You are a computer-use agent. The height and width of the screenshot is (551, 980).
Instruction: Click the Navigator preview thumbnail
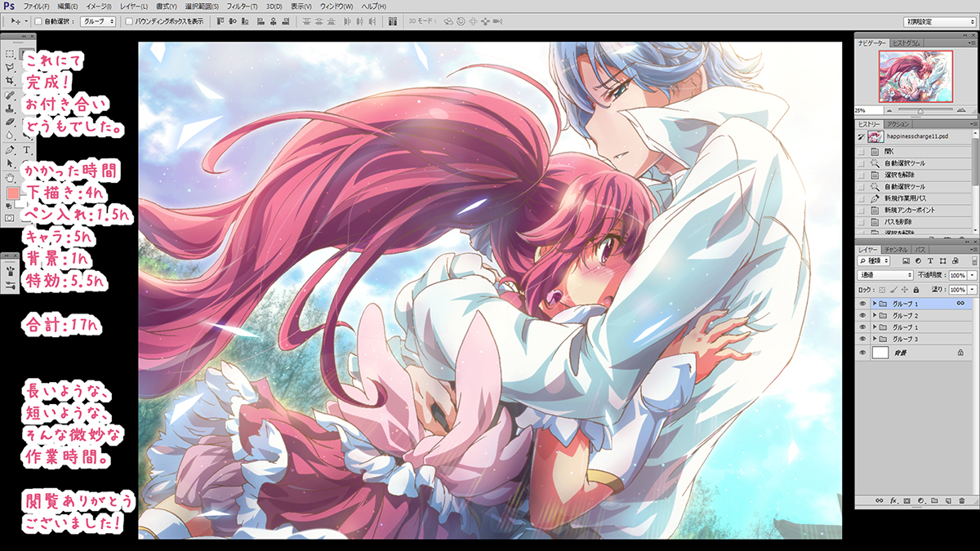[915, 75]
